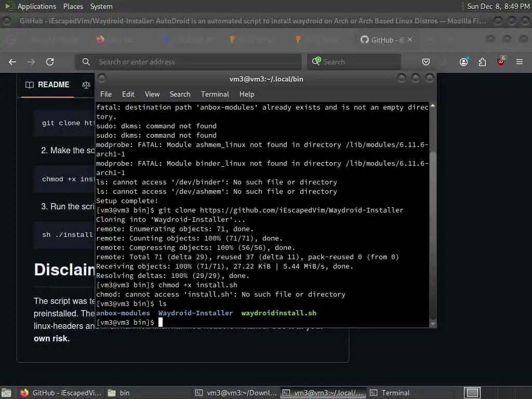
Task: Click the terminal scrollbar down arrow
Action: [x=433, y=324]
